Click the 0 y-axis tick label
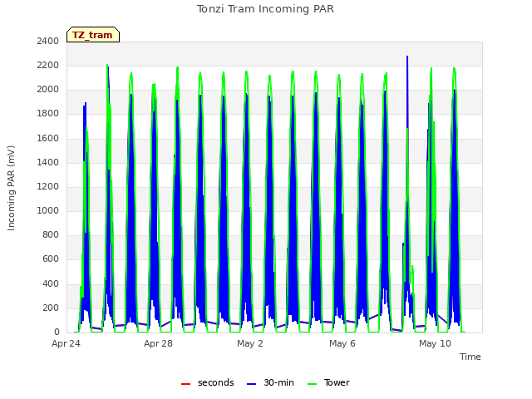532x399 pixels. point(57,332)
